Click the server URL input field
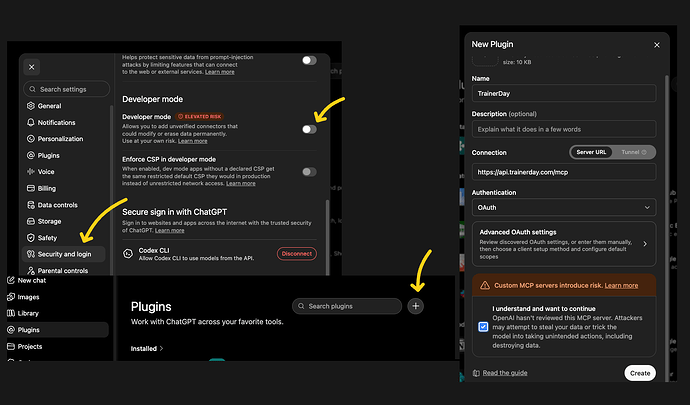The height and width of the screenshot is (405, 690). (564, 172)
